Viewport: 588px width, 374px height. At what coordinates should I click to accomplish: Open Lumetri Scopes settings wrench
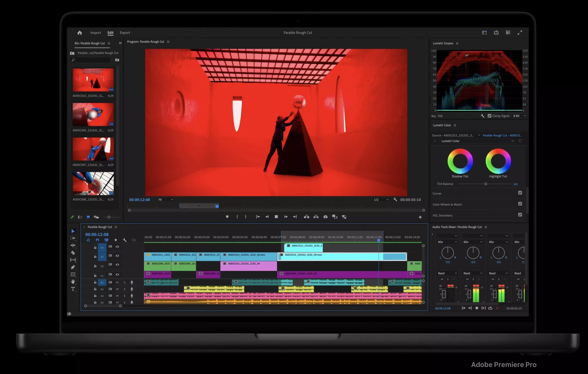point(482,116)
